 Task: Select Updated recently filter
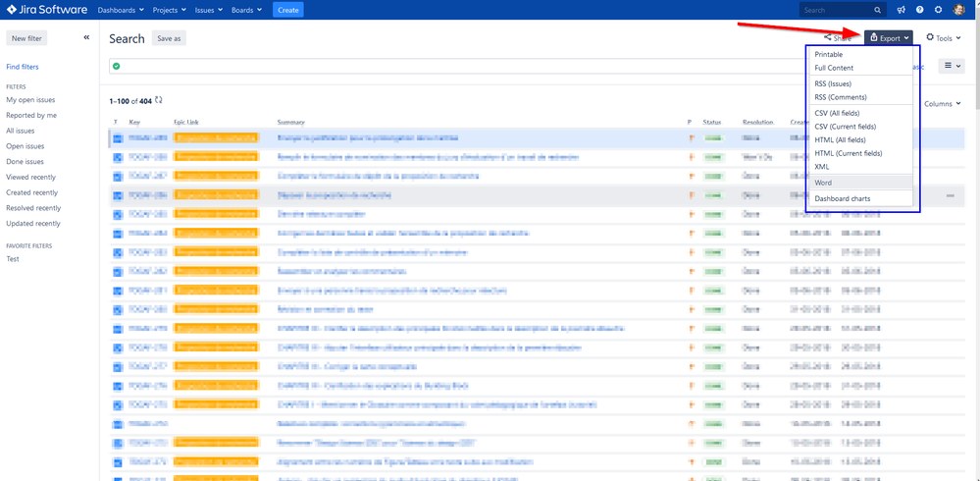[33, 224]
